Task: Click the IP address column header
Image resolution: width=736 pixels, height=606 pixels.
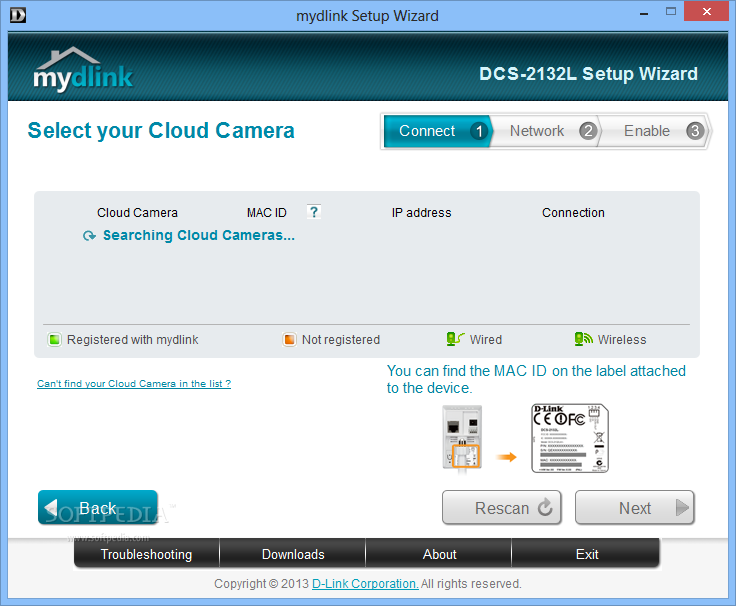Action: tap(422, 213)
